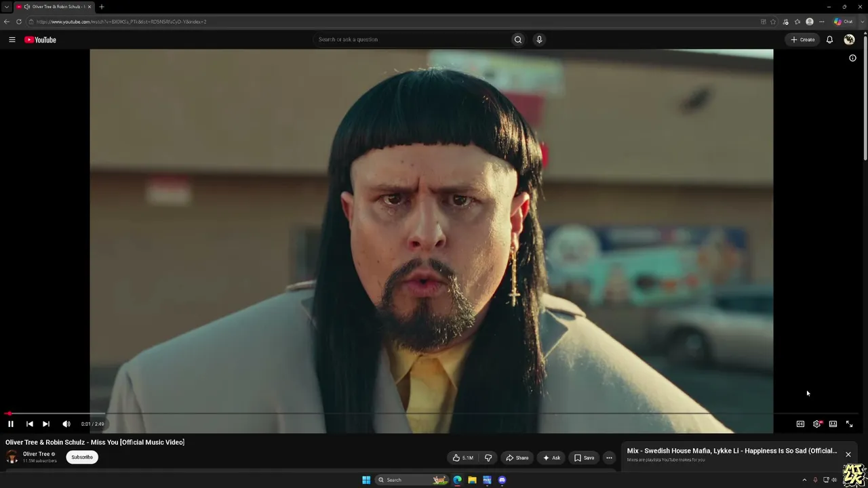Click the video title text
Image resolution: width=868 pixels, height=488 pixels.
pos(95,443)
